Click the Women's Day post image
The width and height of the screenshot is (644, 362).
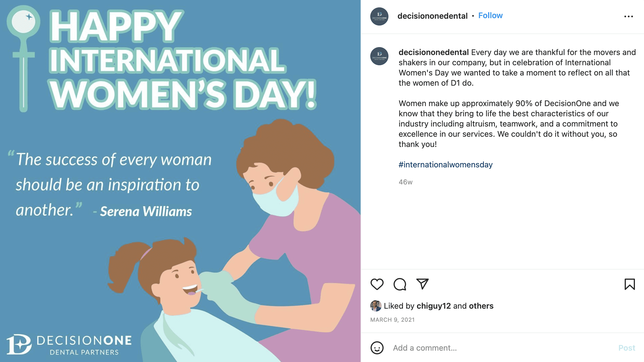180,181
